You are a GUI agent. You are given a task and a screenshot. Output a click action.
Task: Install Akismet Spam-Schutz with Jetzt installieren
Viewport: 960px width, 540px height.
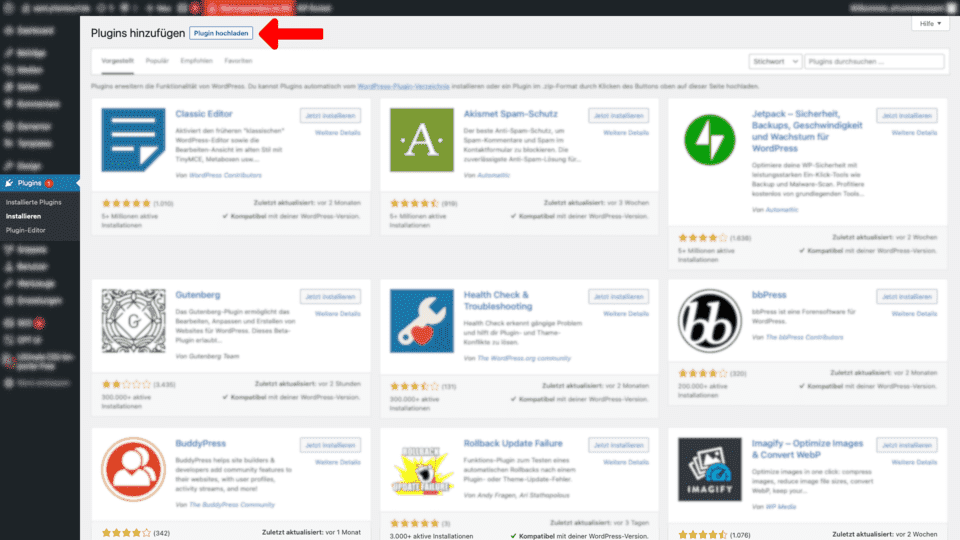(x=618, y=116)
